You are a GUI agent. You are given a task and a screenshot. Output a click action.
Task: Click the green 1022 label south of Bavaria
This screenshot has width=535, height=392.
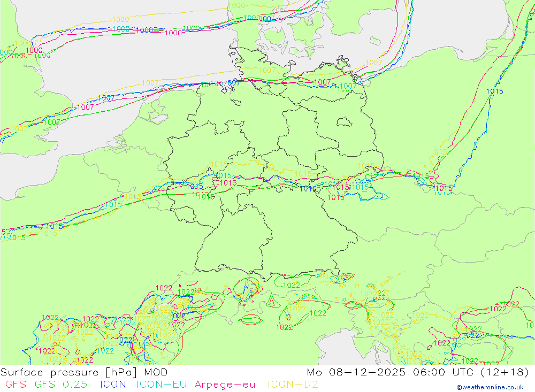(x=292, y=285)
